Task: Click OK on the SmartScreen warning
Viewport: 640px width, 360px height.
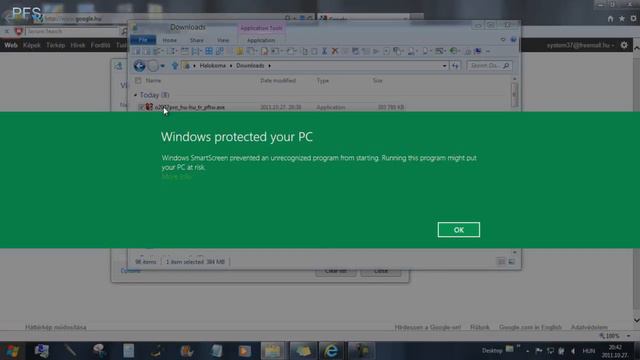Action: pos(458,230)
